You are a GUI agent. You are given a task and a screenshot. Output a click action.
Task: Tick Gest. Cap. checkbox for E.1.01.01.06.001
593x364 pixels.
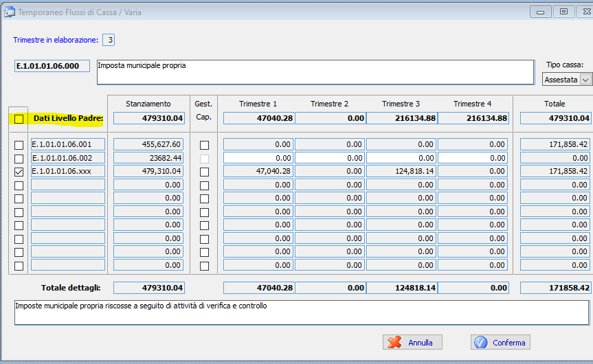pyautogui.click(x=204, y=145)
